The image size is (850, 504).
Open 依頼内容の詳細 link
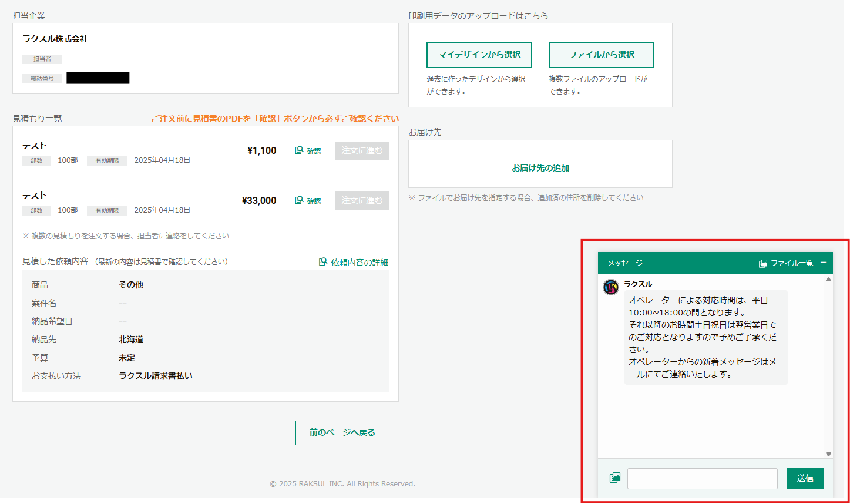pos(354,263)
